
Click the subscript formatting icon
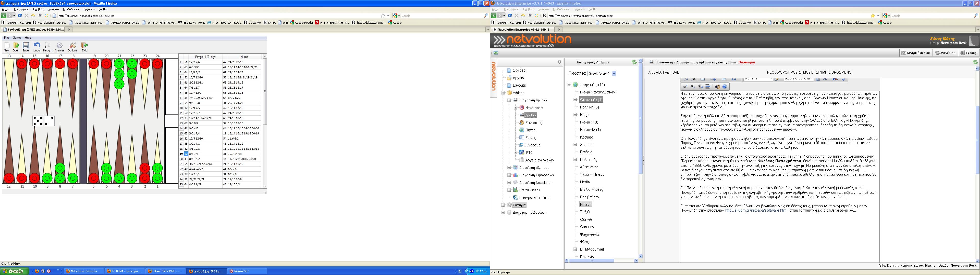coord(693,87)
